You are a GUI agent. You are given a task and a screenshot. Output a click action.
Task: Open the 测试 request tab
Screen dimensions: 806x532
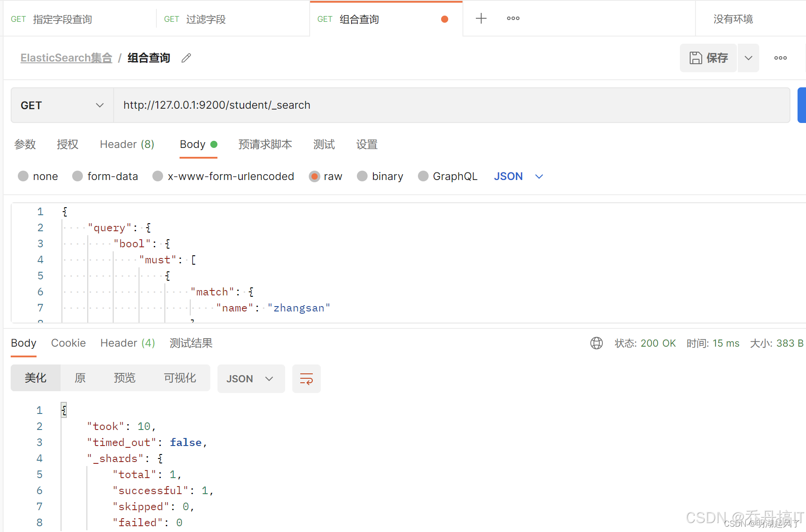click(x=324, y=144)
